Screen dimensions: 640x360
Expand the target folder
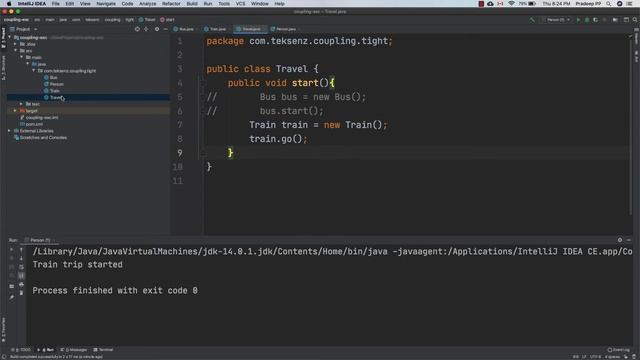(16, 111)
